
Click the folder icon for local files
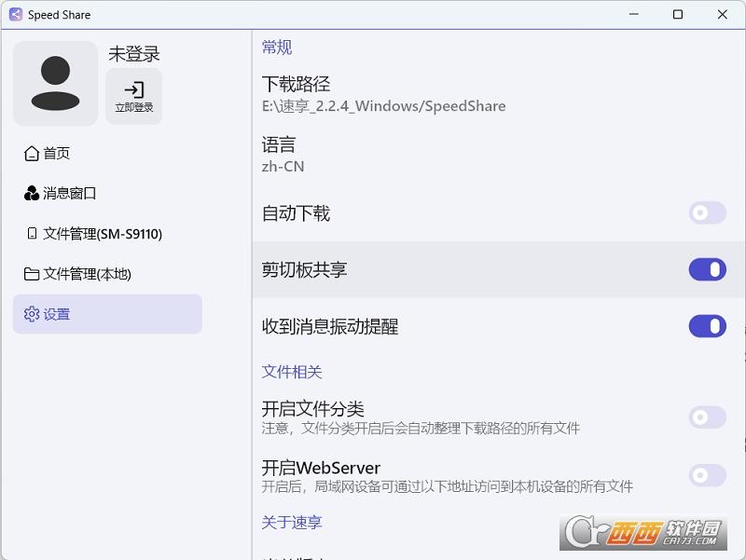32,274
